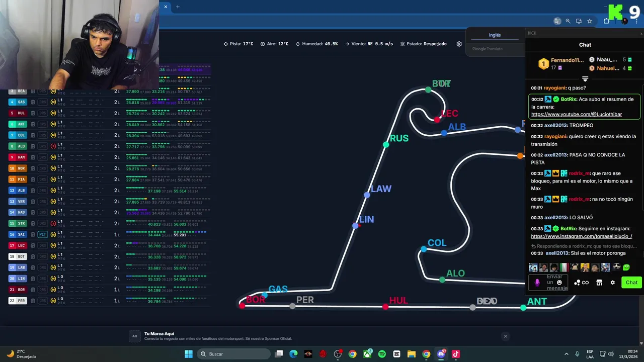
Task: Open the BotRix Instagram link
Action: (582, 236)
